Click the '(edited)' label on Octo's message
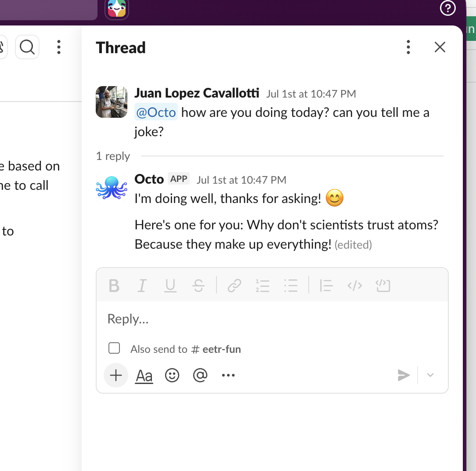The image size is (476, 471). coord(353,245)
